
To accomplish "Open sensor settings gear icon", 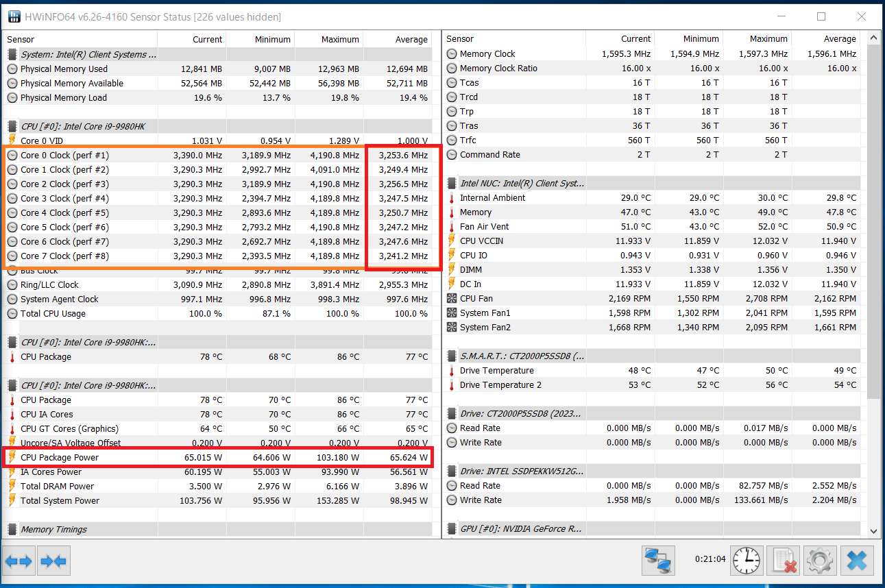I will click(x=820, y=561).
